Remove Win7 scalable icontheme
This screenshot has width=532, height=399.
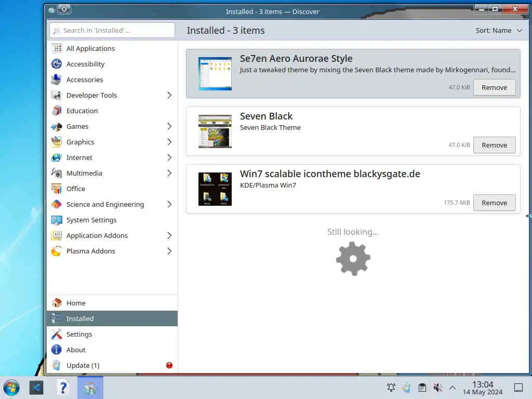(495, 203)
